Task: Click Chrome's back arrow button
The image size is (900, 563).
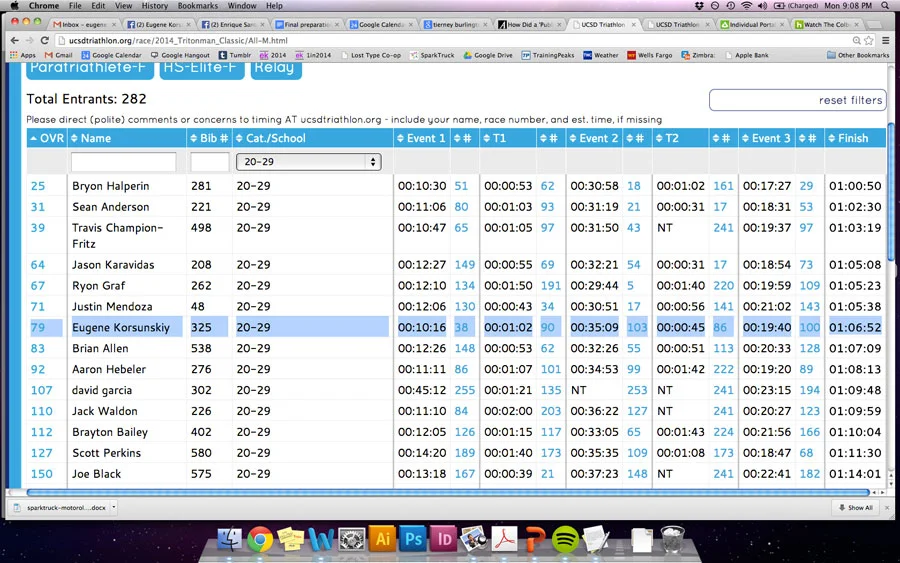Action: point(15,40)
